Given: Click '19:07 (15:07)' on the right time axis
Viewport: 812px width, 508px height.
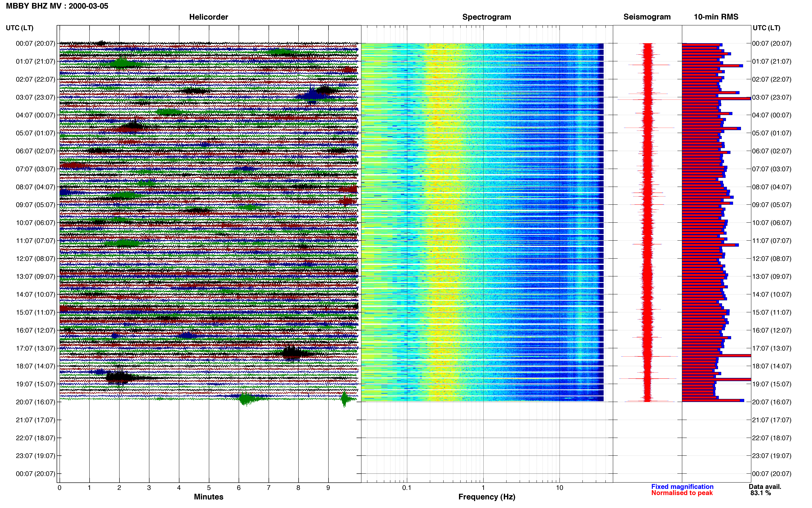Looking at the screenshot, I should [x=772, y=384].
